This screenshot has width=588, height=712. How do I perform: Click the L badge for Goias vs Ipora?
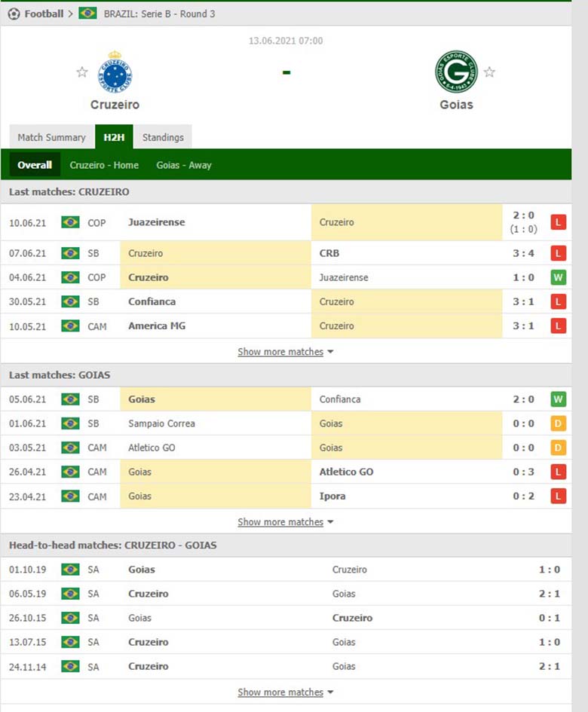pyautogui.click(x=558, y=497)
